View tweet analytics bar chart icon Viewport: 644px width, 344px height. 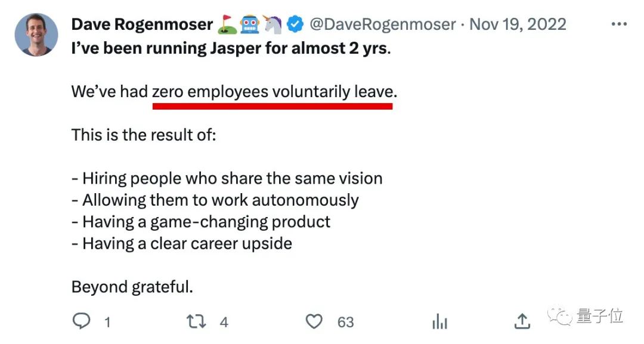point(439,321)
